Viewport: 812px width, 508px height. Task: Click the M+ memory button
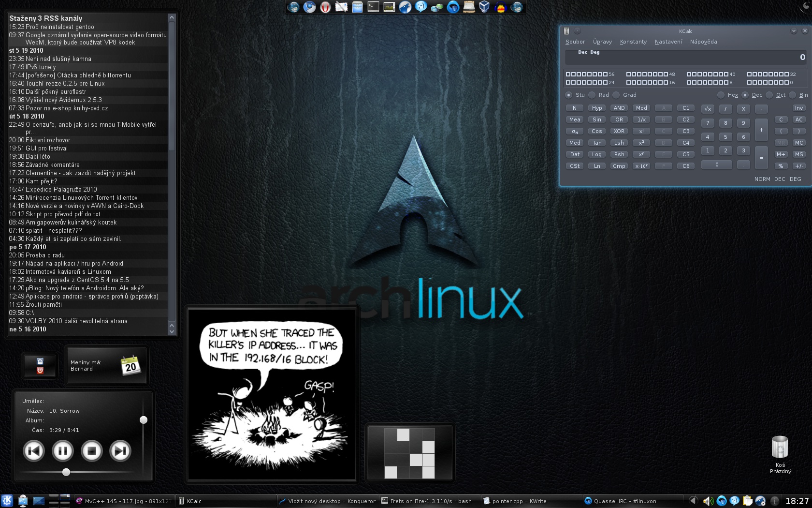point(781,154)
